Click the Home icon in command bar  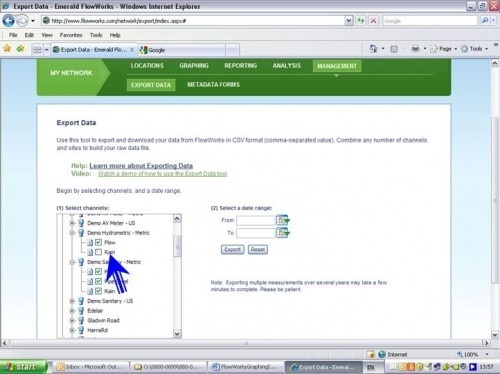pos(373,49)
